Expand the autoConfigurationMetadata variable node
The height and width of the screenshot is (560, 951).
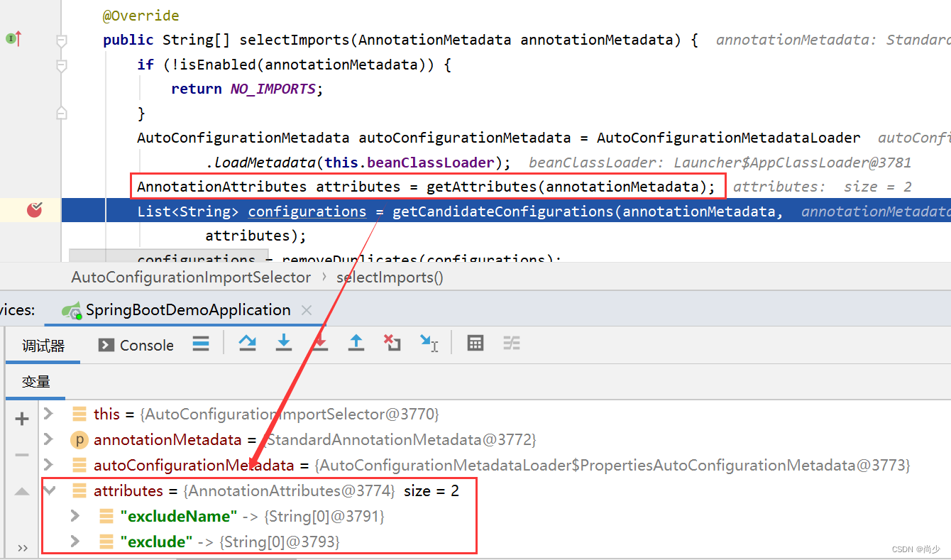click(48, 464)
